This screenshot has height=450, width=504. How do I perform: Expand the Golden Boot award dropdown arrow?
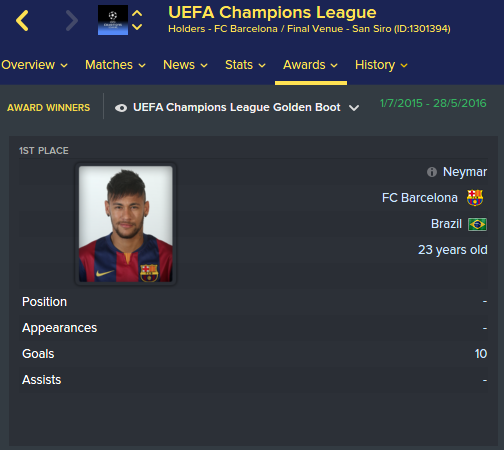354,108
